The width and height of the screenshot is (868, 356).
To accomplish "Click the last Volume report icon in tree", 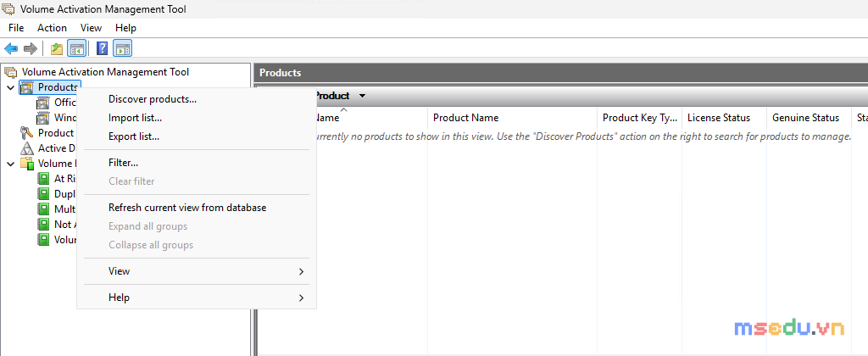I will (43, 239).
